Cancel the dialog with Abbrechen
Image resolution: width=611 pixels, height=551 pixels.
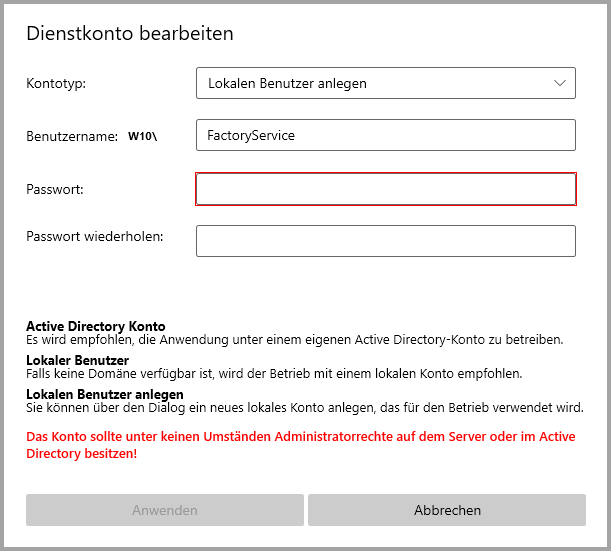447,510
